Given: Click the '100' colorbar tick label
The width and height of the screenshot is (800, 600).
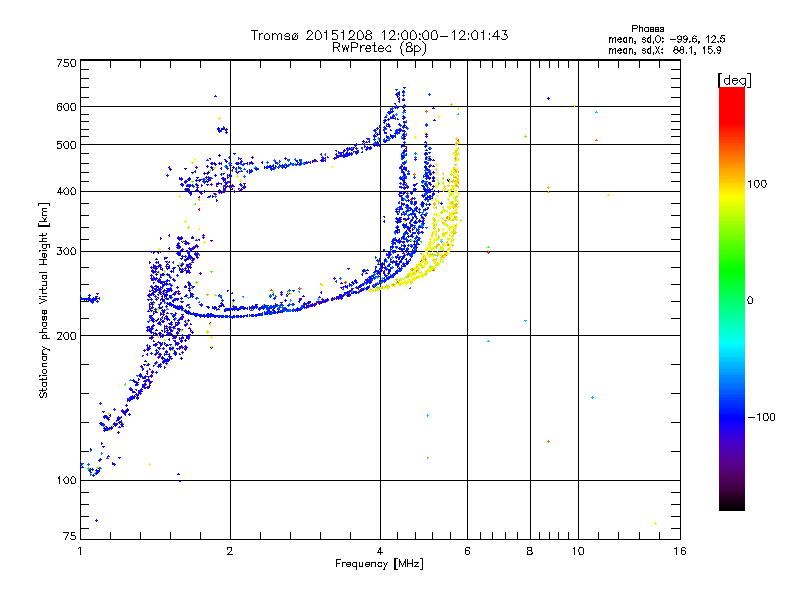Looking at the screenshot, I should coord(757,184).
